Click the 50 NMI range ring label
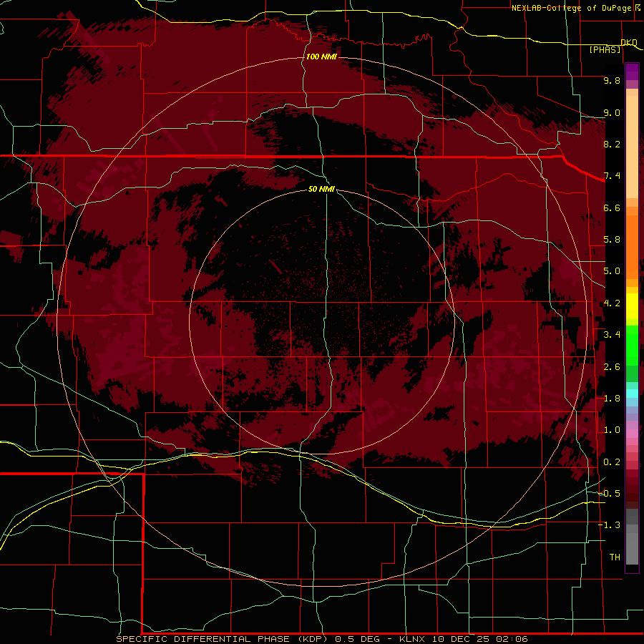 pos(321,189)
